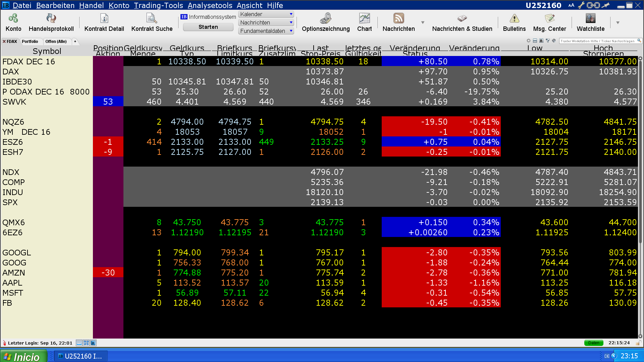Open the Bulletins warning icon
The width and height of the screenshot is (644, 362).
pos(514,18)
